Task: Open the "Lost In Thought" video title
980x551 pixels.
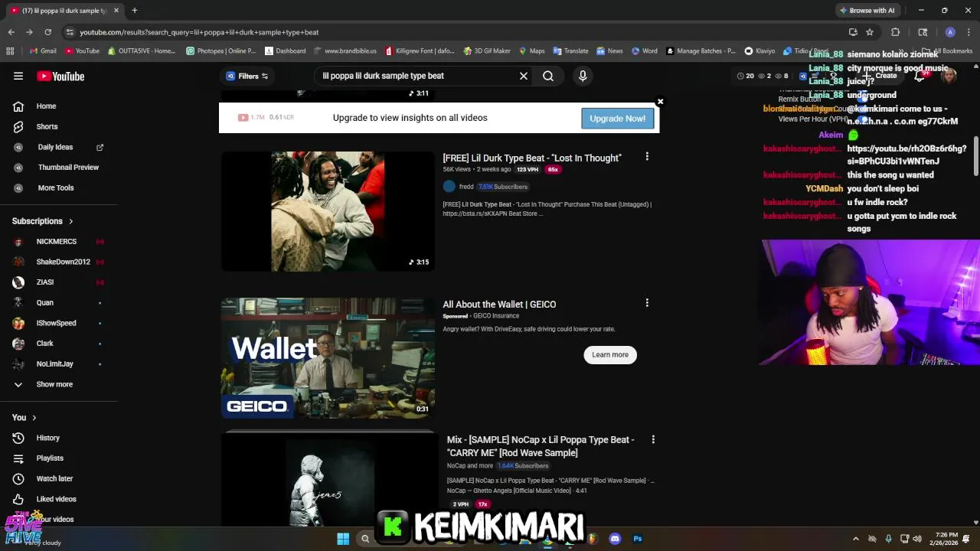Action: (532, 158)
